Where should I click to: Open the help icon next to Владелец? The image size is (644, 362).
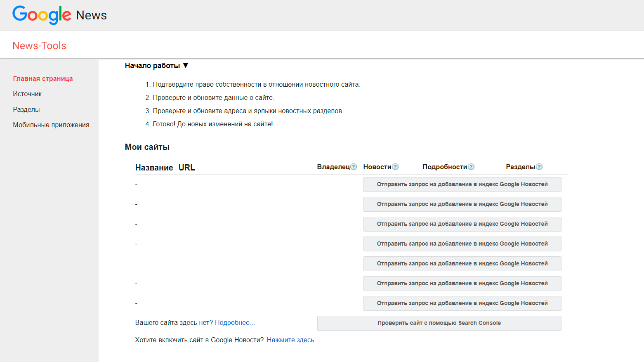coord(354,167)
